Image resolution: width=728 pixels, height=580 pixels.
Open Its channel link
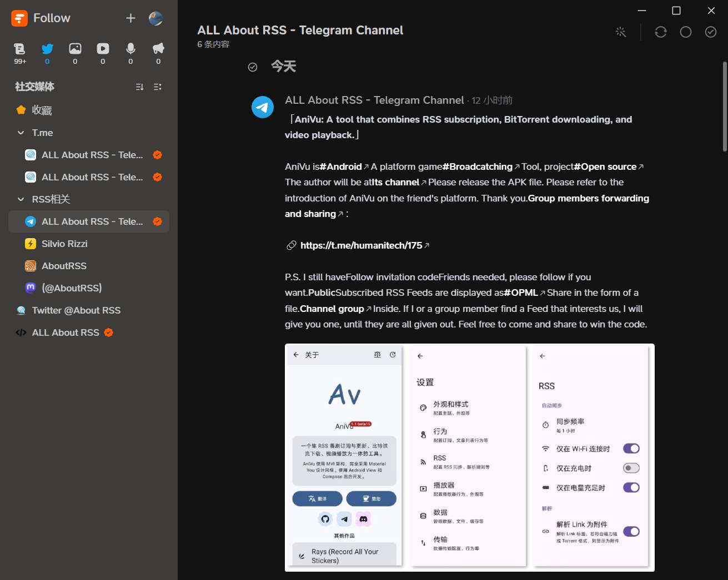click(x=399, y=182)
